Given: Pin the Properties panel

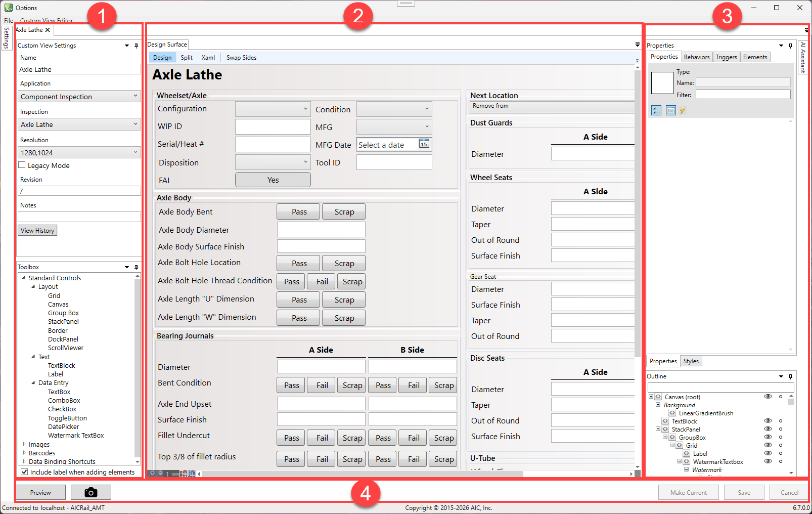Looking at the screenshot, I should coord(790,46).
